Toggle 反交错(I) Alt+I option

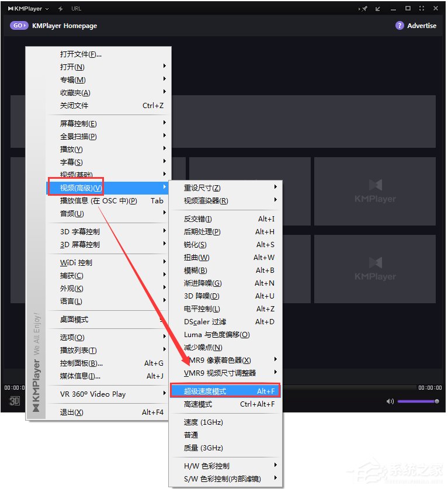click(x=225, y=219)
